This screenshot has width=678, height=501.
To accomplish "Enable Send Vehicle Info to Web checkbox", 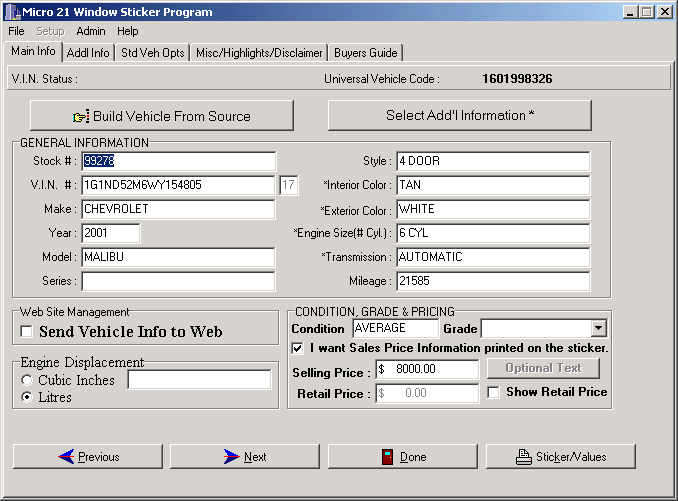I will click(26, 332).
